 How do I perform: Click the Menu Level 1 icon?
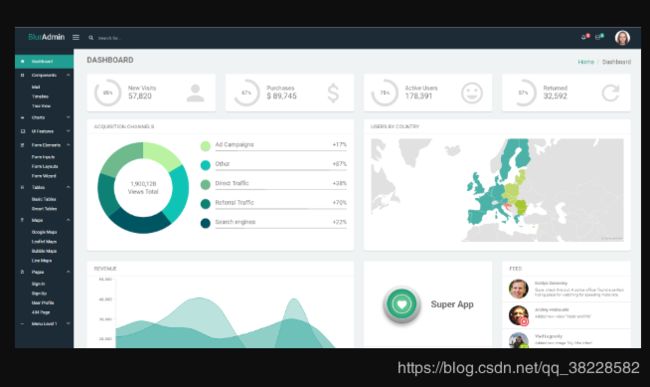point(22,324)
